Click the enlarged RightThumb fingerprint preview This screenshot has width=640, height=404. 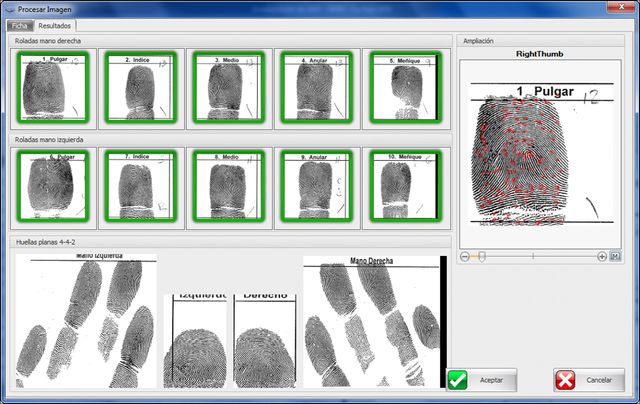coord(540,154)
